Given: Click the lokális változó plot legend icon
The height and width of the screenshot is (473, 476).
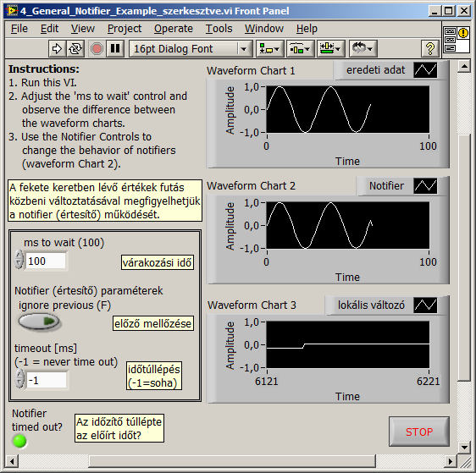Looking at the screenshot, I should [x=425, y=305].
